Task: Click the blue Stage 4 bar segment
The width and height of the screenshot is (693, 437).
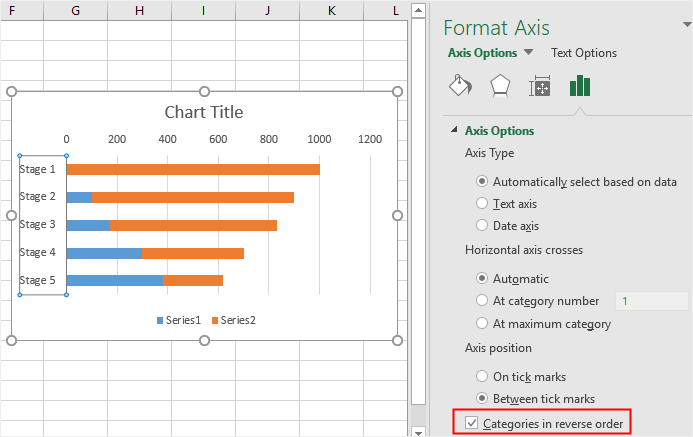Action: click(x=104, y=253)
